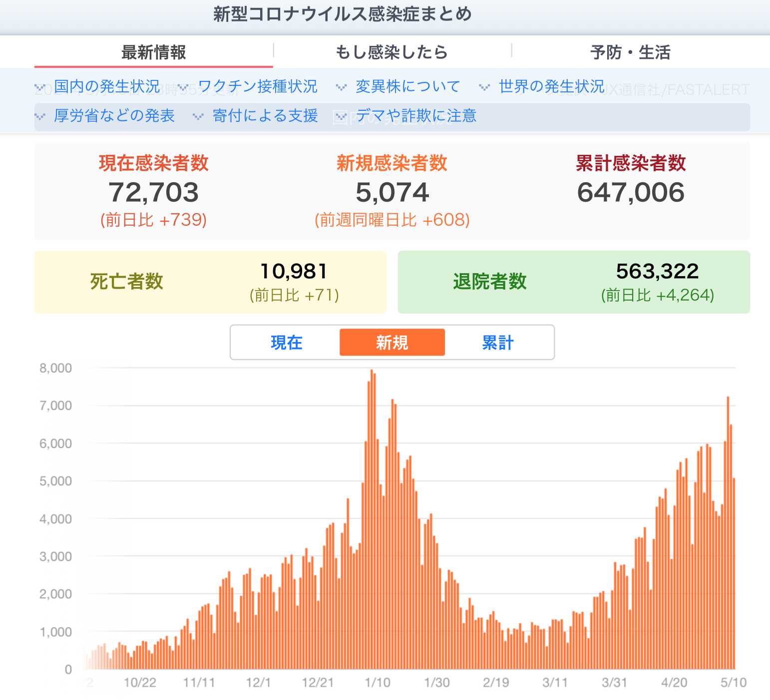Screen dimensions: 770x700
Task: Switch chart to 現在 view
Action: 287,343
